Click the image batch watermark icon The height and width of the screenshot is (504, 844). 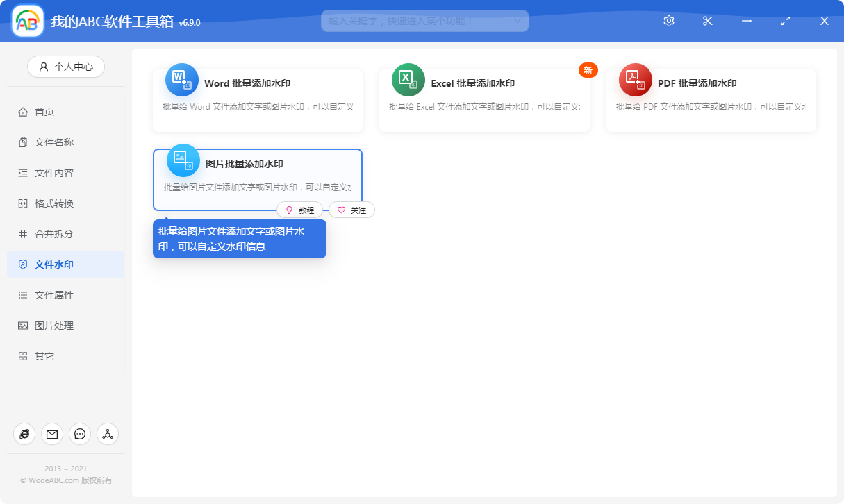click(x=183, y=160)
